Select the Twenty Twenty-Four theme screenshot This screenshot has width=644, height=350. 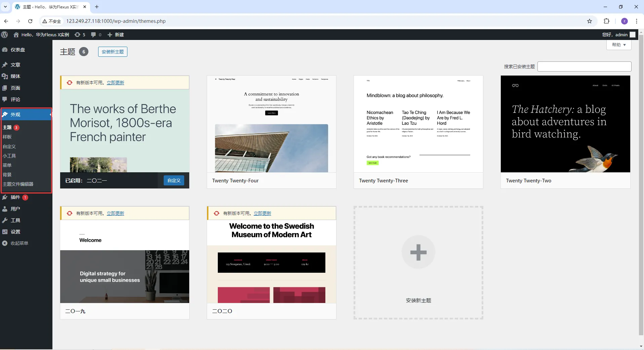(272, 124)
